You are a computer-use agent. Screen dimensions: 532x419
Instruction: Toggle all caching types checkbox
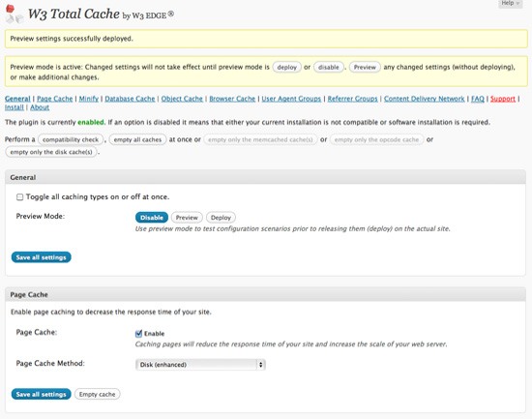coord(19,197)
